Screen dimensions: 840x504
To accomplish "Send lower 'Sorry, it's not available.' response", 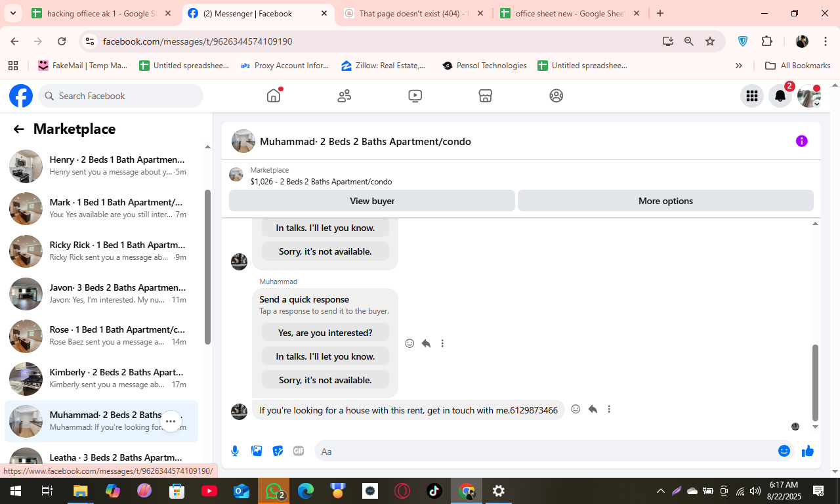I will tap(325, 380).
